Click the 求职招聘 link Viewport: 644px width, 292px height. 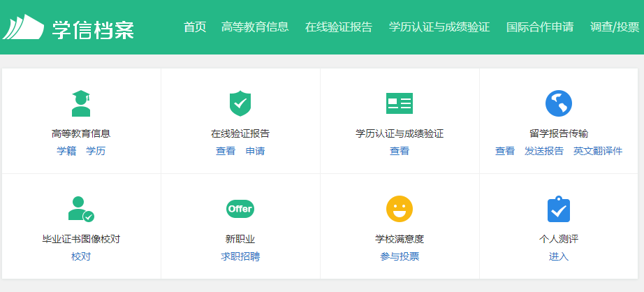pyautogui.click(x=240, y=256)
